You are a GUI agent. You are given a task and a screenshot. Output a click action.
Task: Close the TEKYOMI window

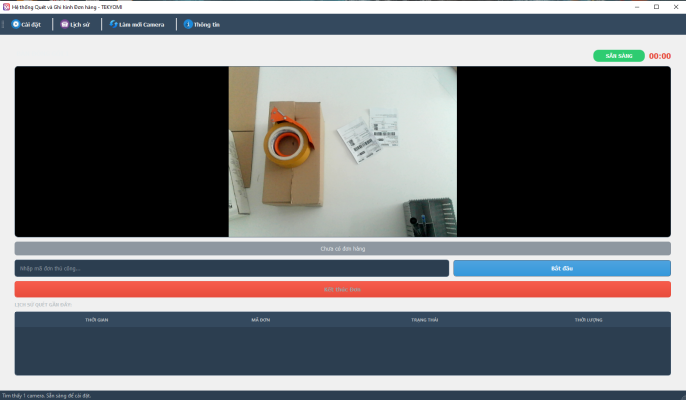tap(676, 7)
